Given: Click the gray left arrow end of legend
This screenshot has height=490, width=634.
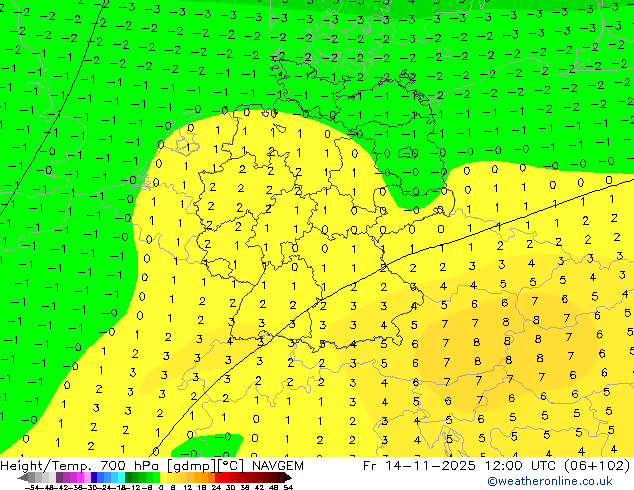Looking at the screenshot, I should click(x=23, y=477).
